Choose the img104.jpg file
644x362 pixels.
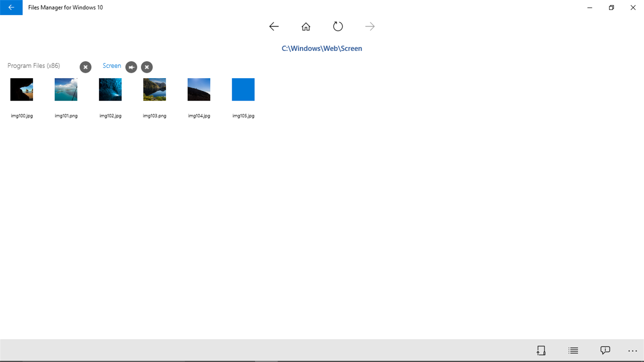199,89
